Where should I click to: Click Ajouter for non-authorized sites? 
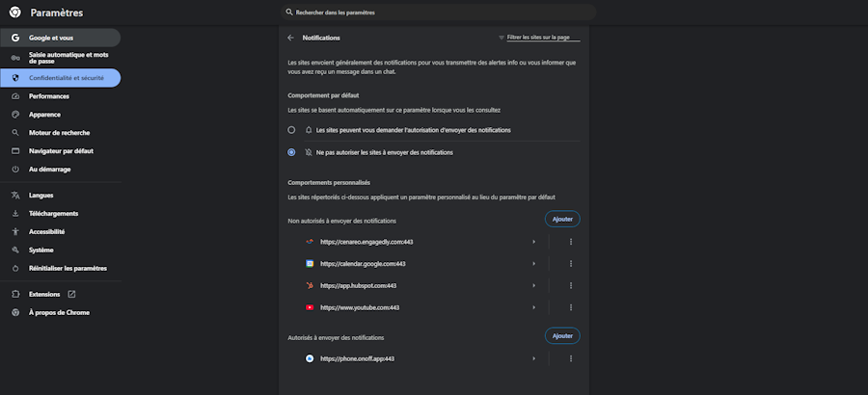[562, 219]
